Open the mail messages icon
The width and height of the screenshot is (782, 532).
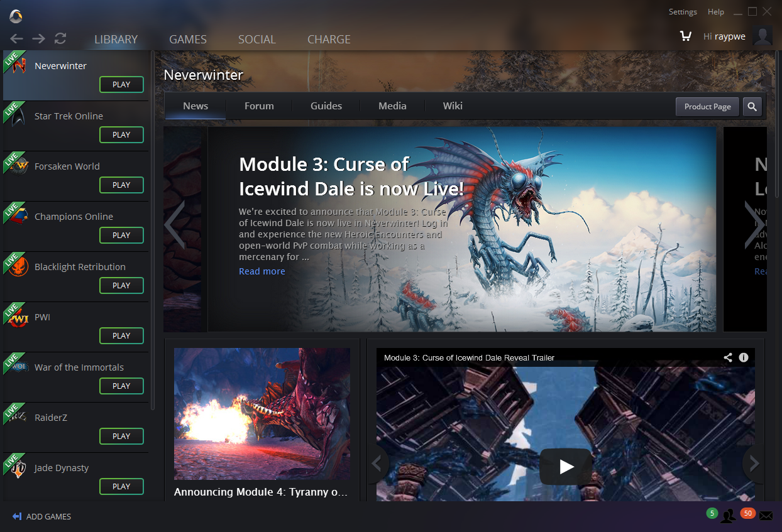click(x=765, y=516)
